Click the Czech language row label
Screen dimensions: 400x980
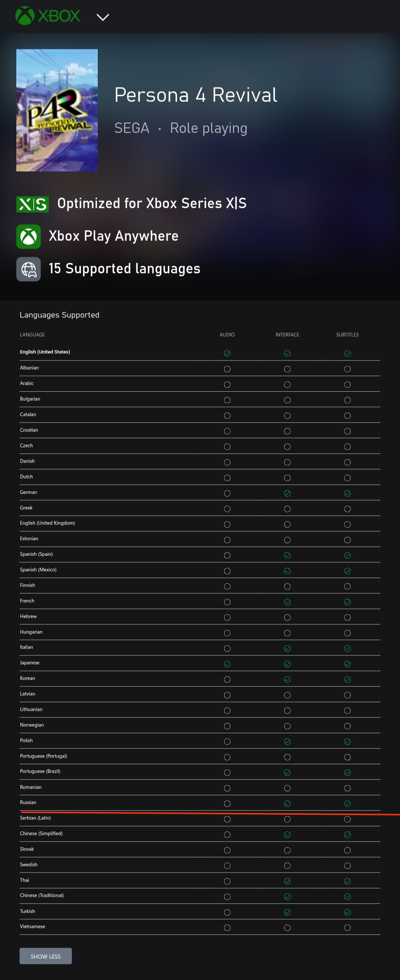[x=26, y=445]
